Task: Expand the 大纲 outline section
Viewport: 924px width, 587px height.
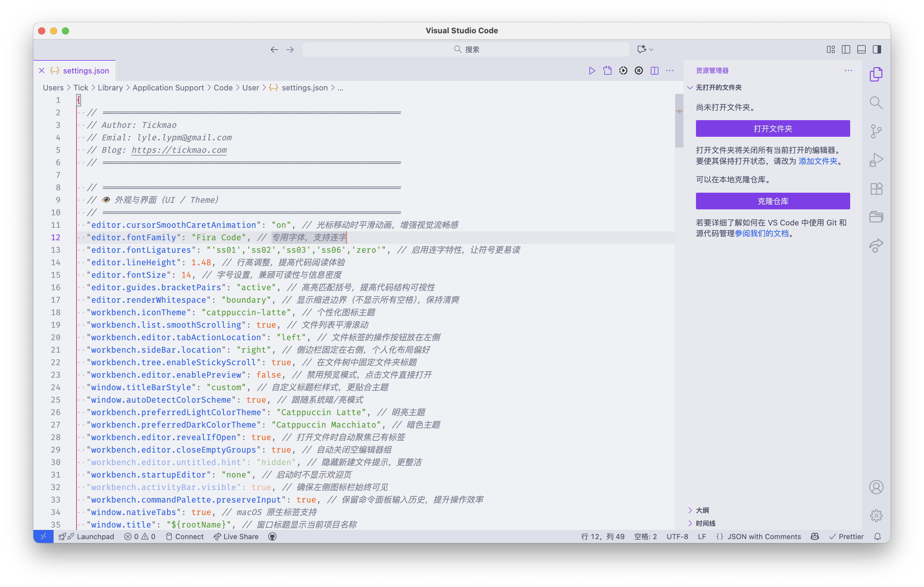Action: (702, 510)
